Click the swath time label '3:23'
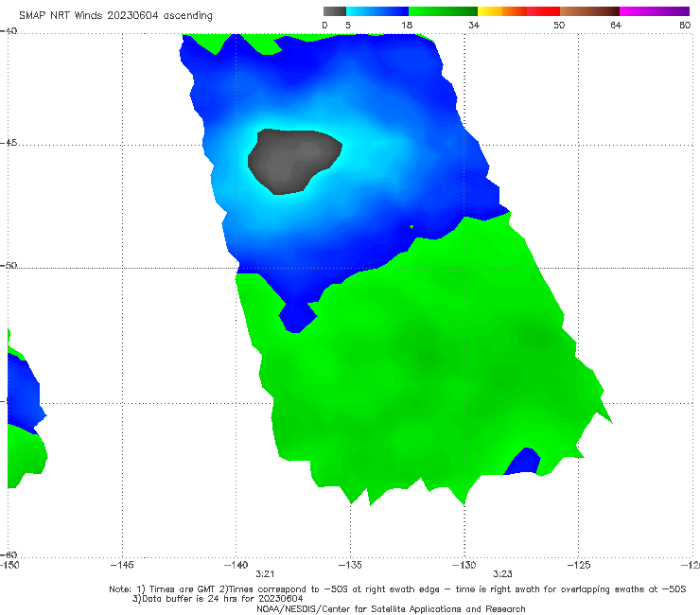Viewport: 700px width, 615px height. tap(502, 574)
